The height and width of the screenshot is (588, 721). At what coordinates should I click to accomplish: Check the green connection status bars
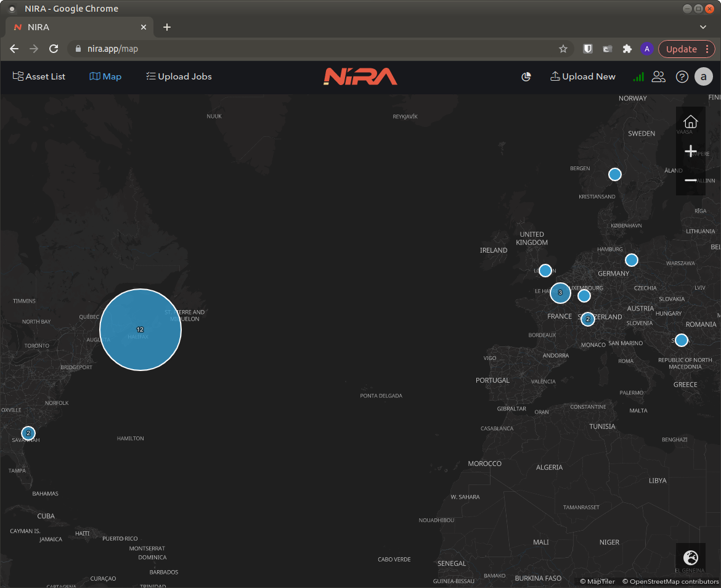point(638,76)
